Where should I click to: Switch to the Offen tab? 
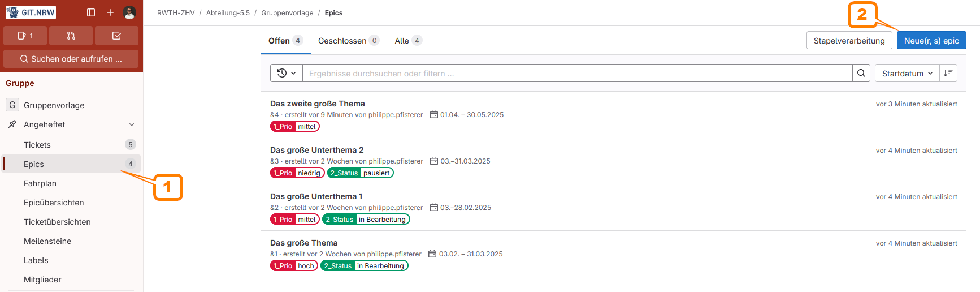[x=285, y=41]
